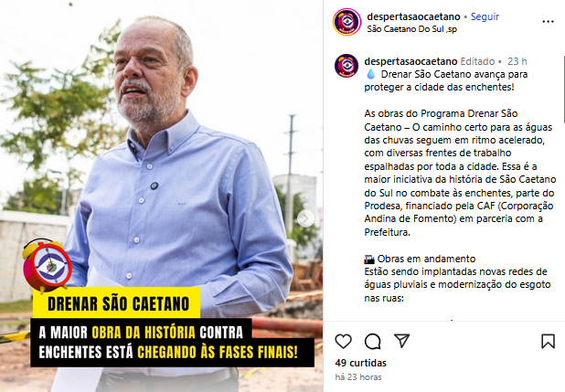The height and width of the screenshot is (392, 565).
Task: Open comments via speech bubble icon
Action: 372,341
